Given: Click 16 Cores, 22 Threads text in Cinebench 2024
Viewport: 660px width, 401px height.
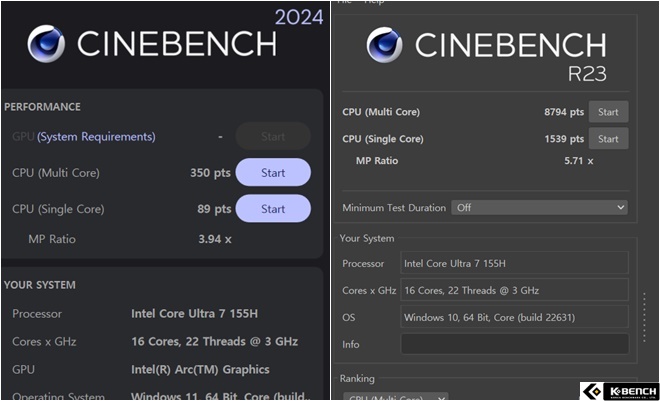Looking at the screenshot, I should [x=215, y=341].
